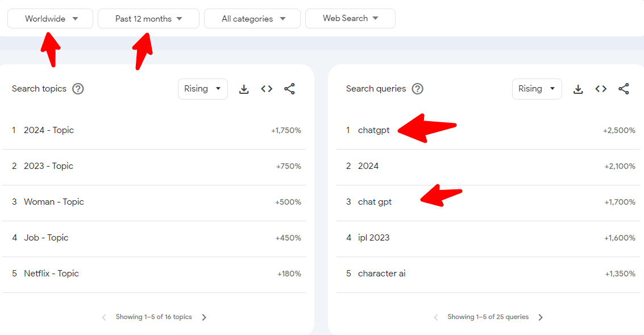Open the chatgpt query link
Viewport: 644px width, 335px height.
373,130
